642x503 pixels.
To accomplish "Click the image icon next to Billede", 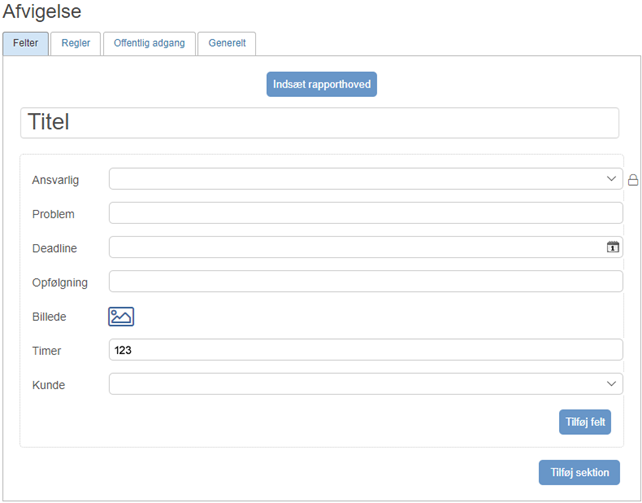I will pos(121,316).
